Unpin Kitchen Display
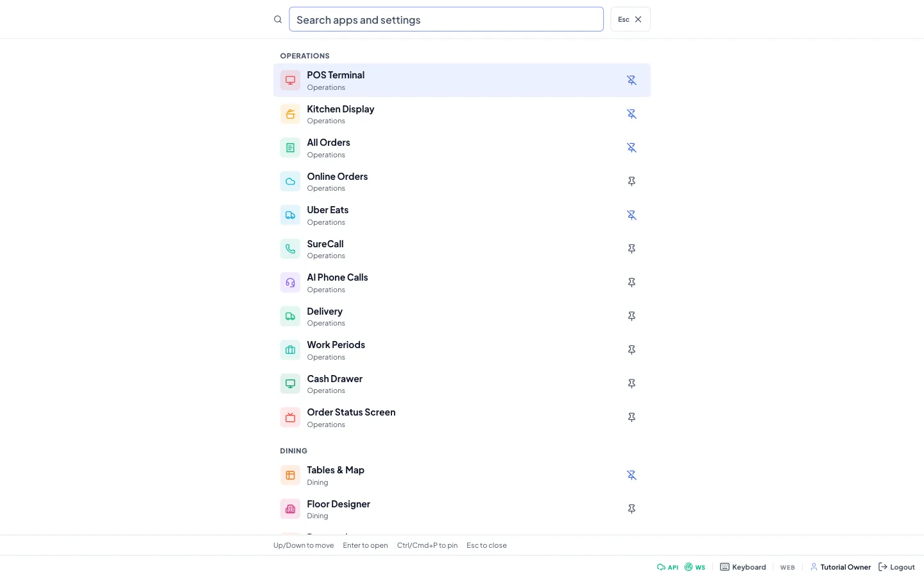924x578 pixels. click(631, 114)
